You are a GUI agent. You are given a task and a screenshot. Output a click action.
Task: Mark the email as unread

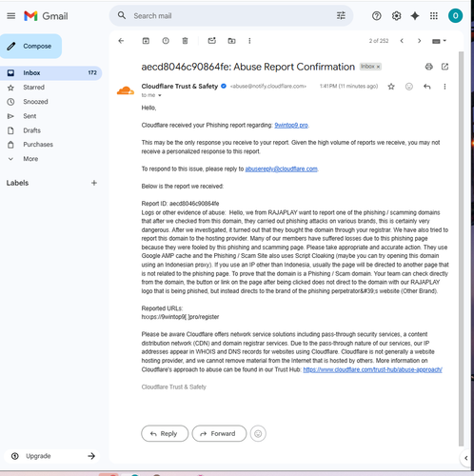(212, 41)
